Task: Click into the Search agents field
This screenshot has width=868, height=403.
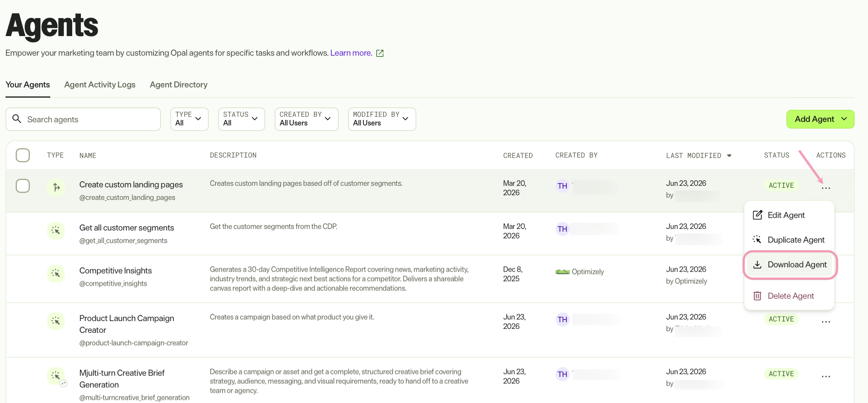Action: 83,119
